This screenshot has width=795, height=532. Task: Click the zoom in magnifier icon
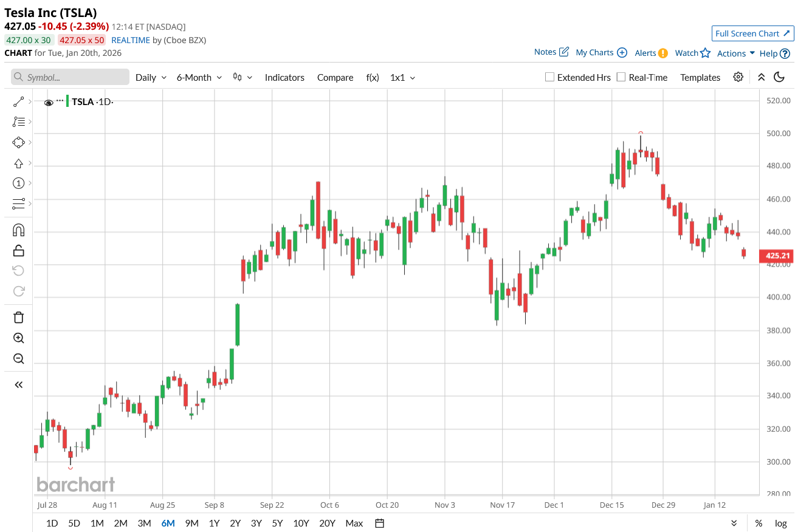[18, 338]
